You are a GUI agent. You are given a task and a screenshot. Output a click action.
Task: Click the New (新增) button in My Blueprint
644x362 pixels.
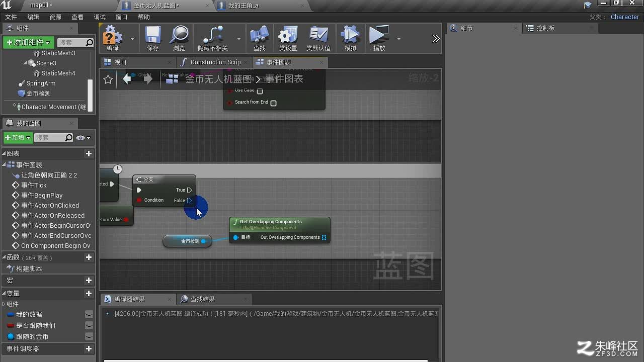[18, 138]
